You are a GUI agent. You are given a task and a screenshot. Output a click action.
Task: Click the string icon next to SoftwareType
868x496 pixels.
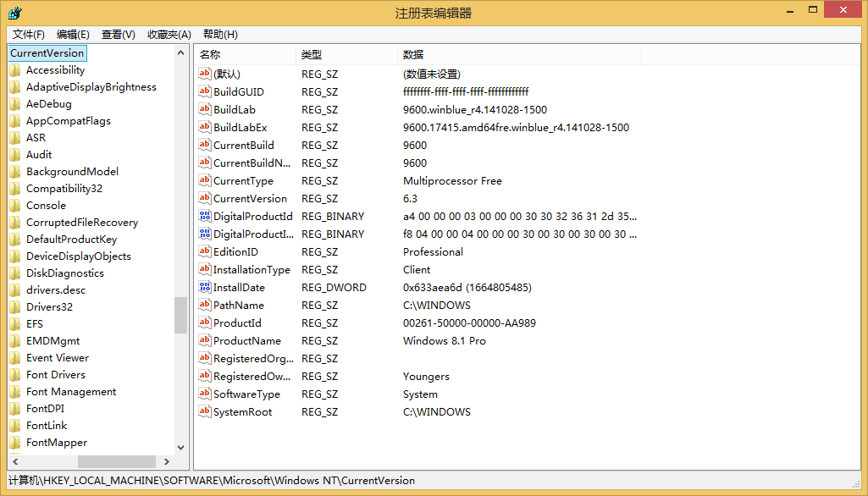[x=205, y=394]
